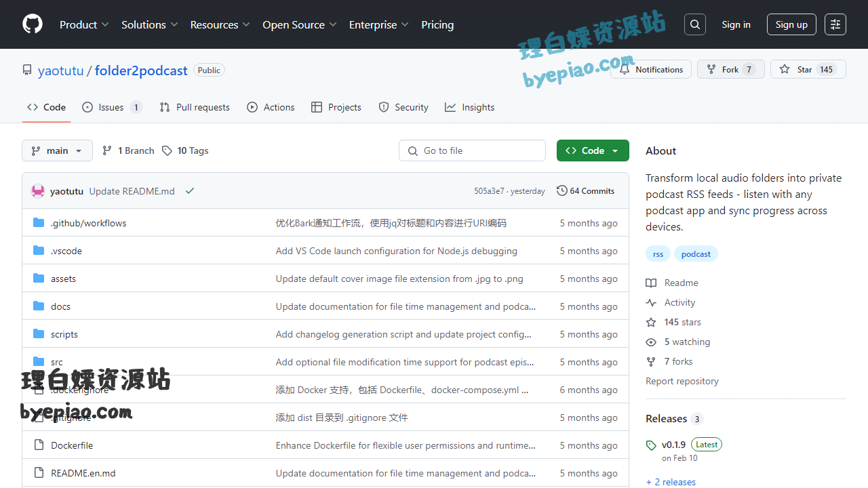The image size is (868, 488).
Task: Open the 64 Commits history
Action: (585, 191)
